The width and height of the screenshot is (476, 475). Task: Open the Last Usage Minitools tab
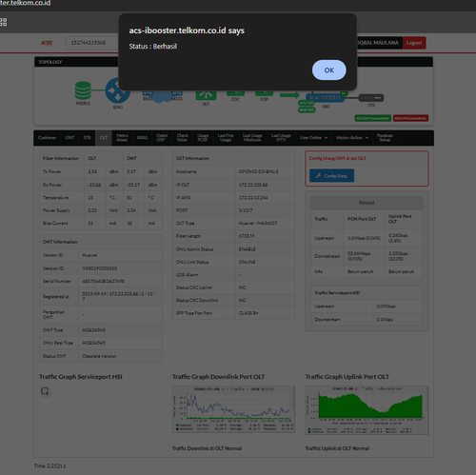tap(252, 138)
